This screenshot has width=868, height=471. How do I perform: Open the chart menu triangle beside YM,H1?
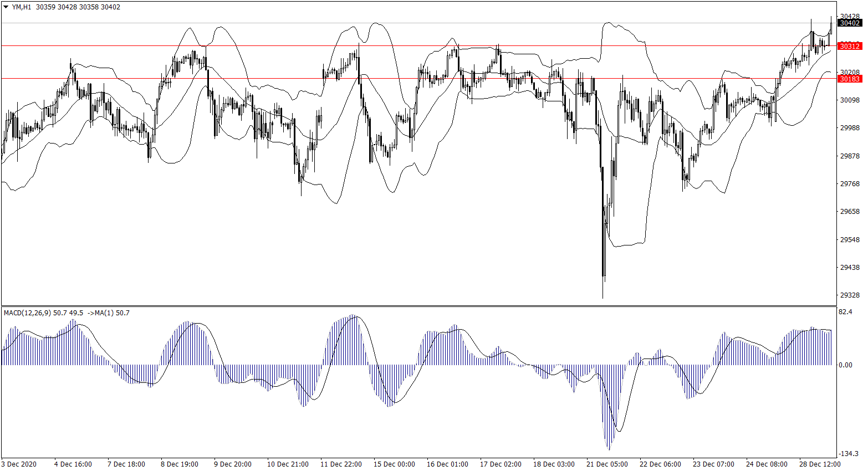click(x=6, y=7)
